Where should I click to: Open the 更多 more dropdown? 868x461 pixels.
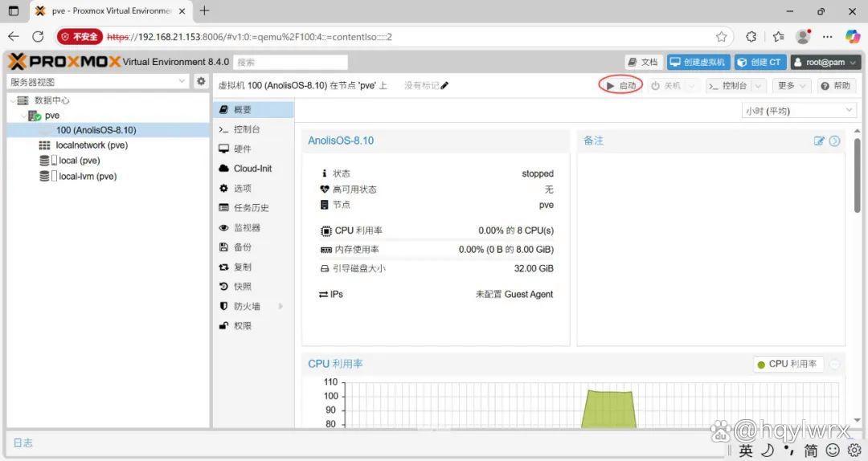click(791, 86)
